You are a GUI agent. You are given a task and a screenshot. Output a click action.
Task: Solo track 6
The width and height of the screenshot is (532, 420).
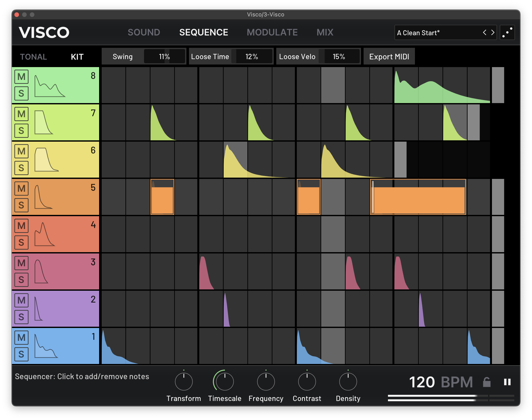(x=21, y=168)
